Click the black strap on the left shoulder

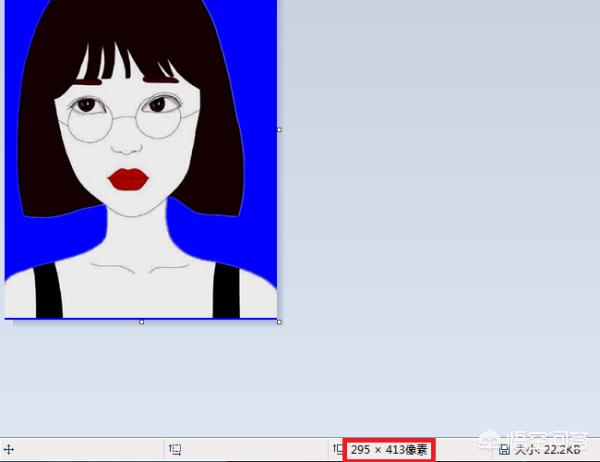click(48, 292)
